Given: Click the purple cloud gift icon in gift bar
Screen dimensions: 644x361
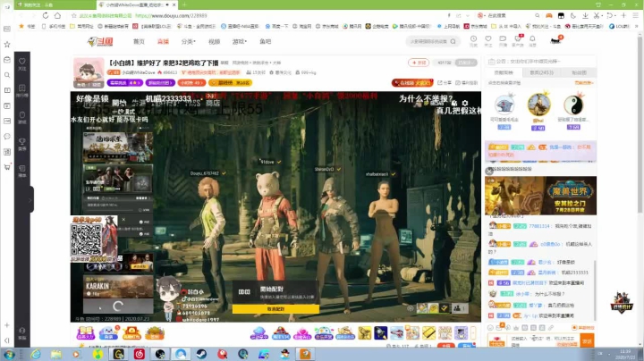Looking at the screenshot, I should tap(259, 332).
